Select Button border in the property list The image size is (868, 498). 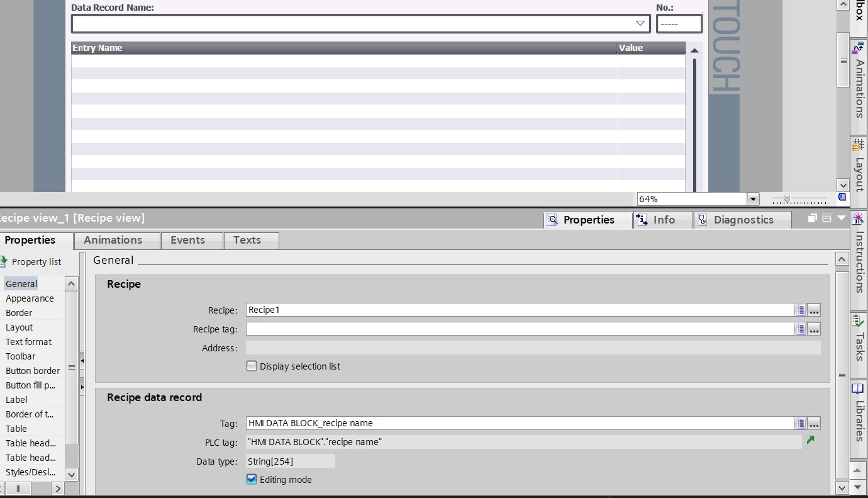coord(33,371)
